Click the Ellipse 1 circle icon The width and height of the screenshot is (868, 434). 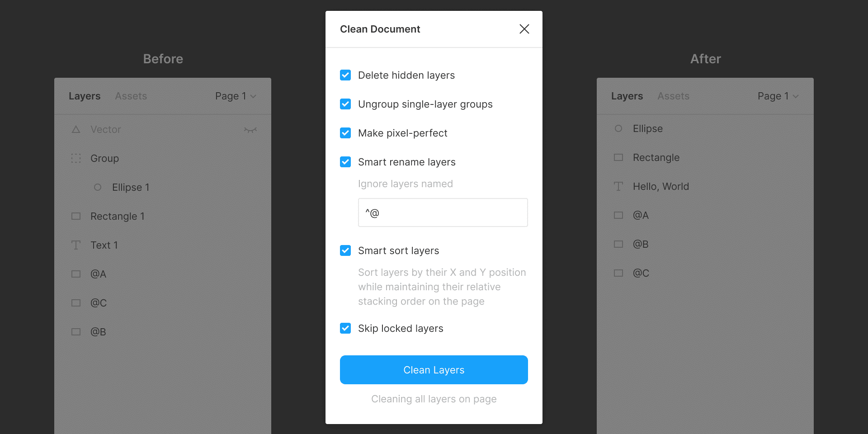point(98,187)
